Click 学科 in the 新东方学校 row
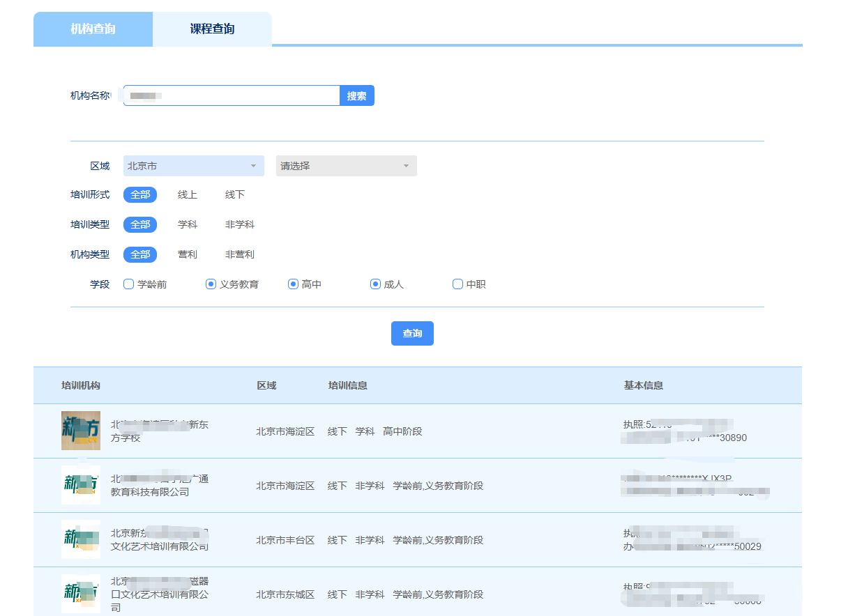The image size is (848, 616). pyautogui.click(x=365, y=431)
